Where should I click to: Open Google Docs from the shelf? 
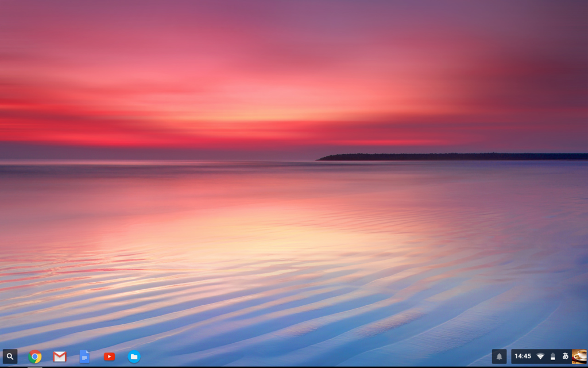(x=84, y=356)
